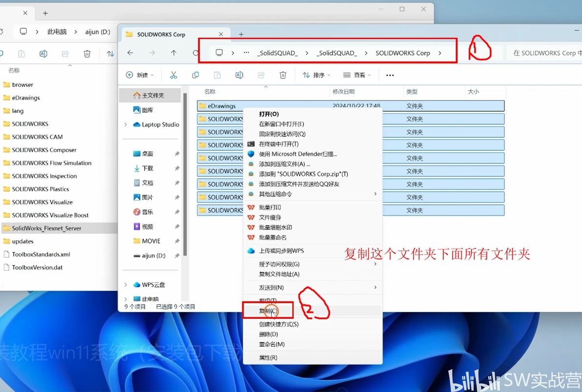Image resolution: width=582 pixels, height=392 pixels.
Task: Select 使用 Microsoft Defender扫描
Action: [x=312, y=154]
